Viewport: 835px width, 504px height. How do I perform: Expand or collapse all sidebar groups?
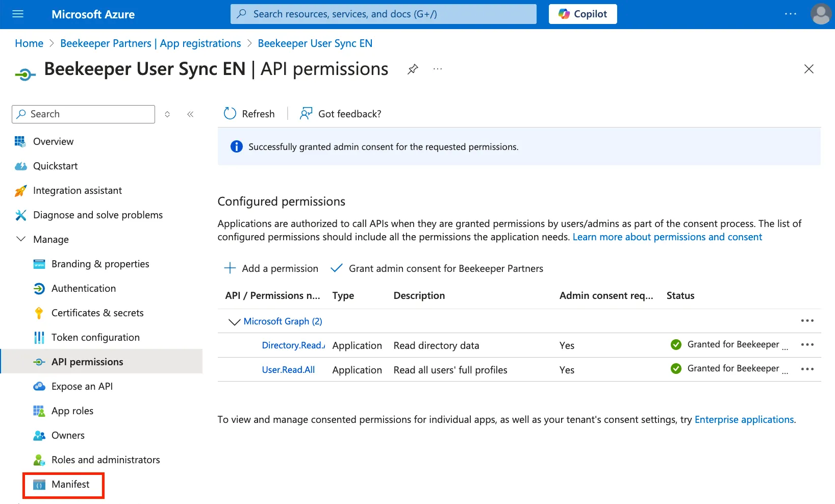(x=167, y=114)
